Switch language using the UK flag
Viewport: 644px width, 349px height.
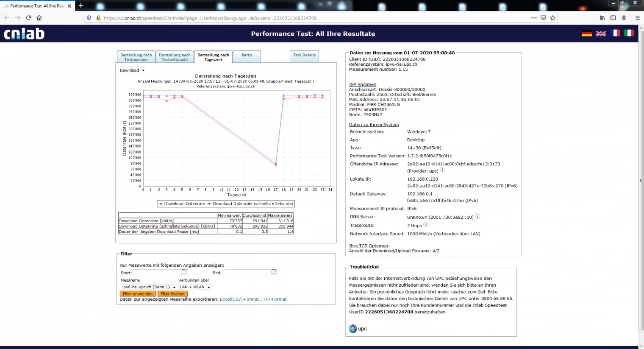point(601,34)
